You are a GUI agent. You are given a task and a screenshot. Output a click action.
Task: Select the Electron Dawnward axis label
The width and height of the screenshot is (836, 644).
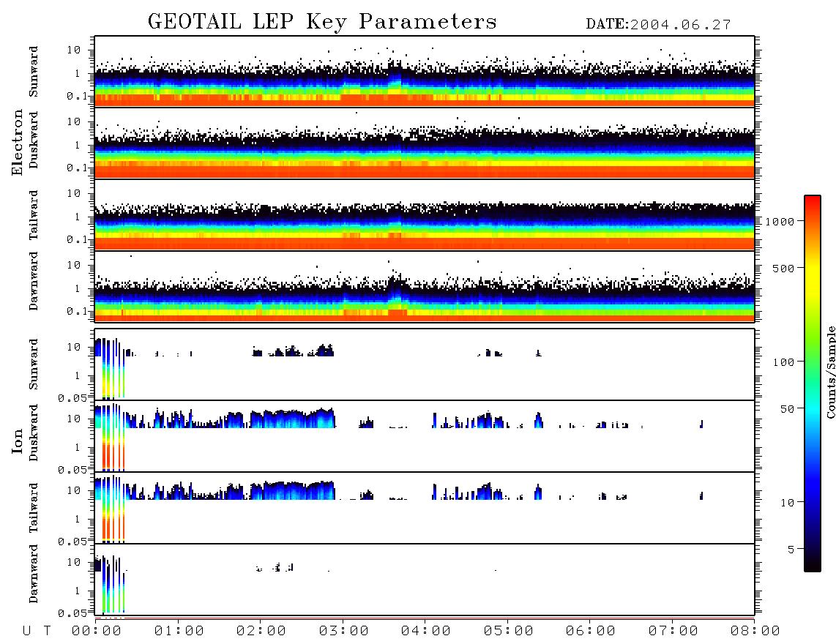[34, 281]
